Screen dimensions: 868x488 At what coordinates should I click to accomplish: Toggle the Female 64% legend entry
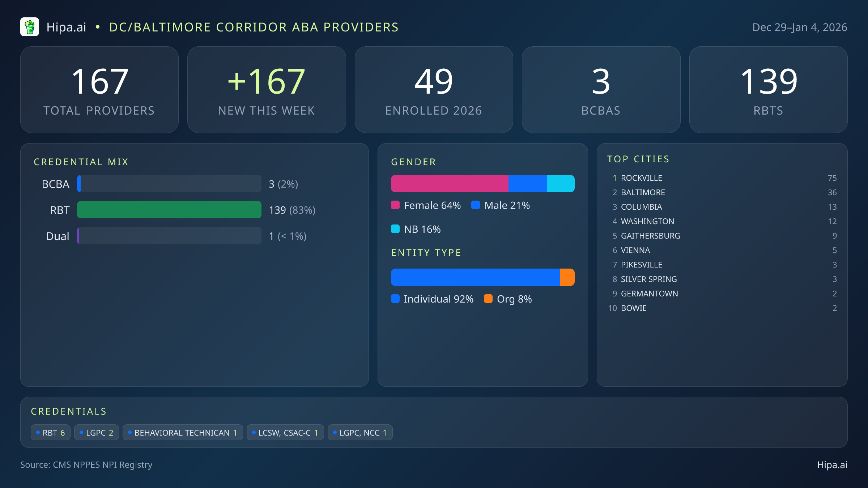point(426,205)
